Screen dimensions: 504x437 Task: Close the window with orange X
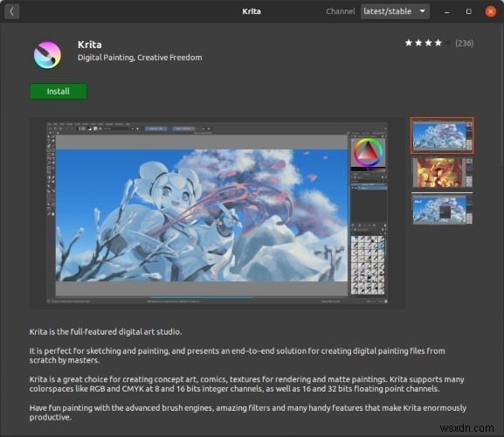(491, 11)
